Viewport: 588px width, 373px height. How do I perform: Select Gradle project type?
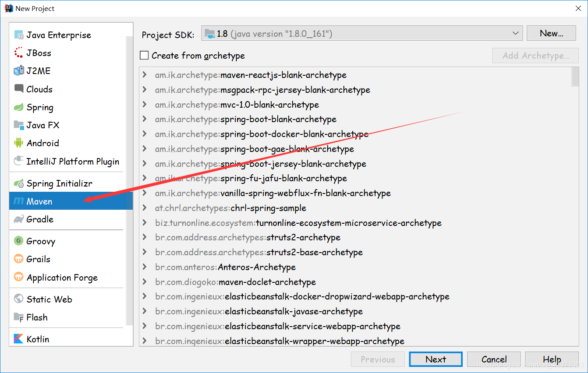(x=68, y=219)
